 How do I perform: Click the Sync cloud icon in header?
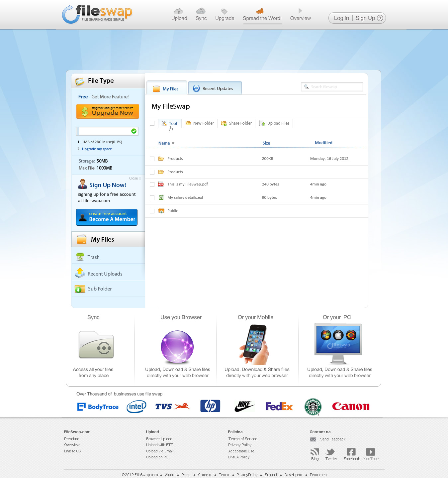click(201, 11)
